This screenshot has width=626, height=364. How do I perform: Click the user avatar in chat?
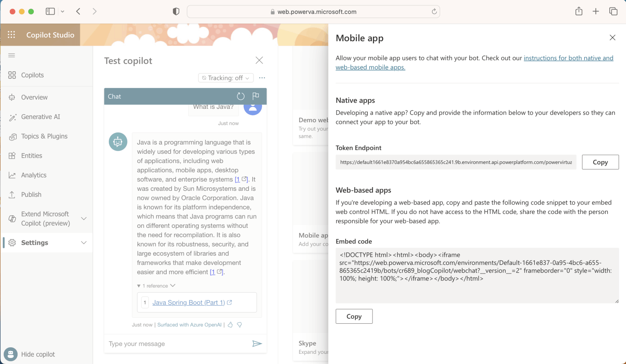(253, 108)
